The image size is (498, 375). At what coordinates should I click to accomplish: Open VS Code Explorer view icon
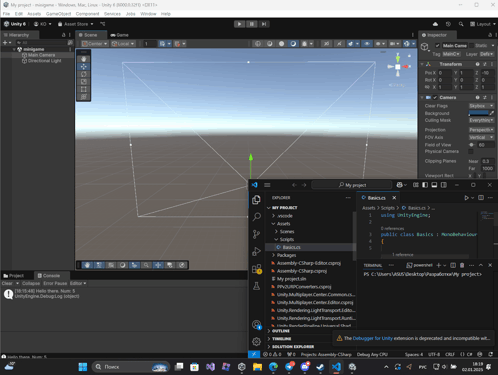[x=256, y=199]
